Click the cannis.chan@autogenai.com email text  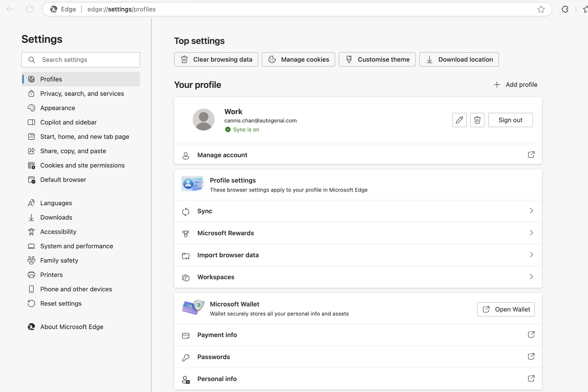tap(260, 120)
